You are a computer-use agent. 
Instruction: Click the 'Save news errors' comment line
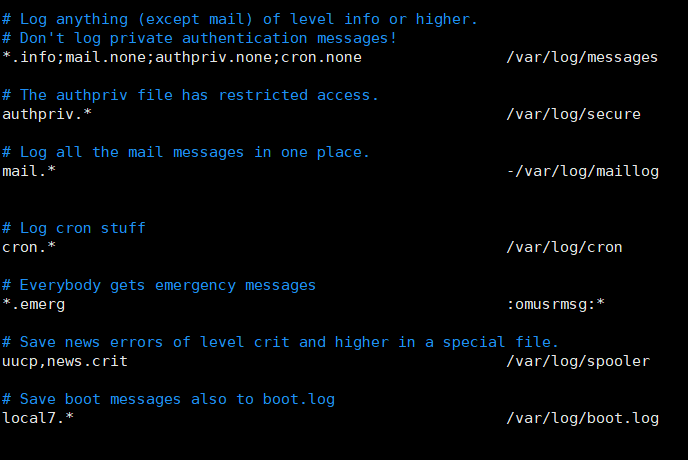pyautogui.click(x=280, y=342)
